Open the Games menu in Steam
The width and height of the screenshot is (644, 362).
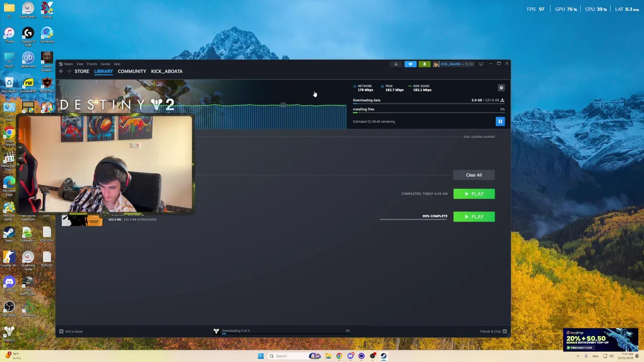click(x=105, y=64)
